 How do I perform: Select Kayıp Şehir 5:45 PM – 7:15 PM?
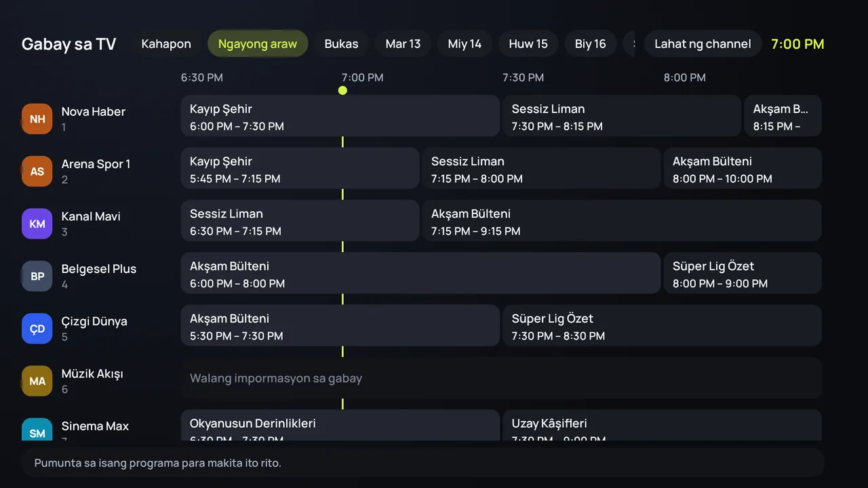[x=300, y=168]
